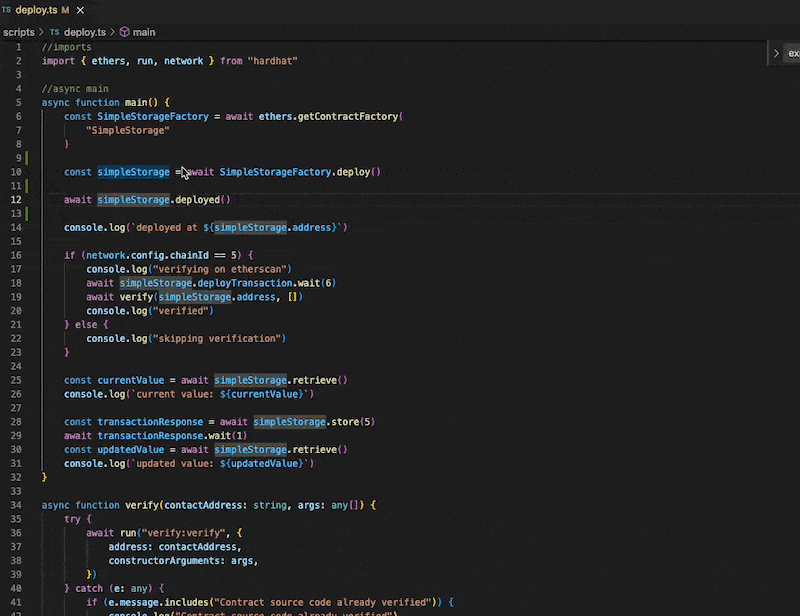800x616 pixels.
Task: Expand the chevron after deploy.ts breadcrumb
Action: [113, 32]
